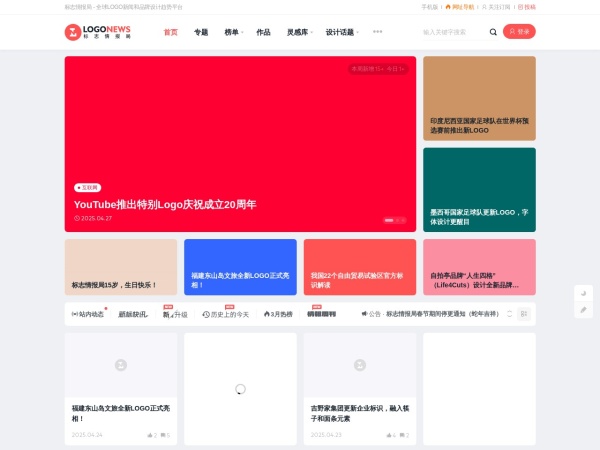This screenshot has height=450, width=600.
Task: Click the grid layout icon in tab bar
Action: tap(524, 314)
